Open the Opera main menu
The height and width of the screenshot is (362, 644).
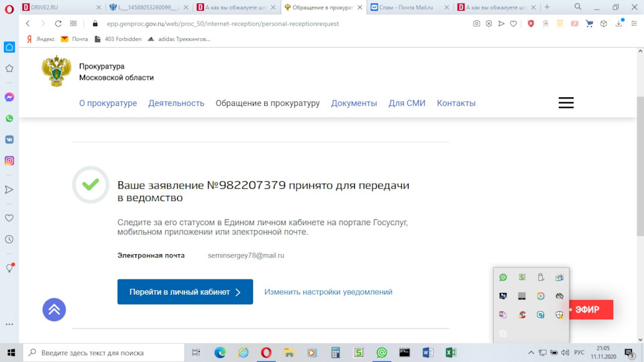(x=9, y=7)
